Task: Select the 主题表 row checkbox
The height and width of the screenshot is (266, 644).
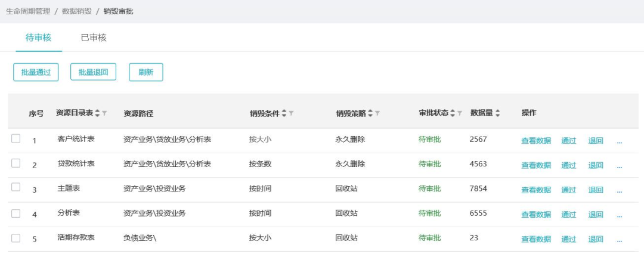Action: [16, 188]
